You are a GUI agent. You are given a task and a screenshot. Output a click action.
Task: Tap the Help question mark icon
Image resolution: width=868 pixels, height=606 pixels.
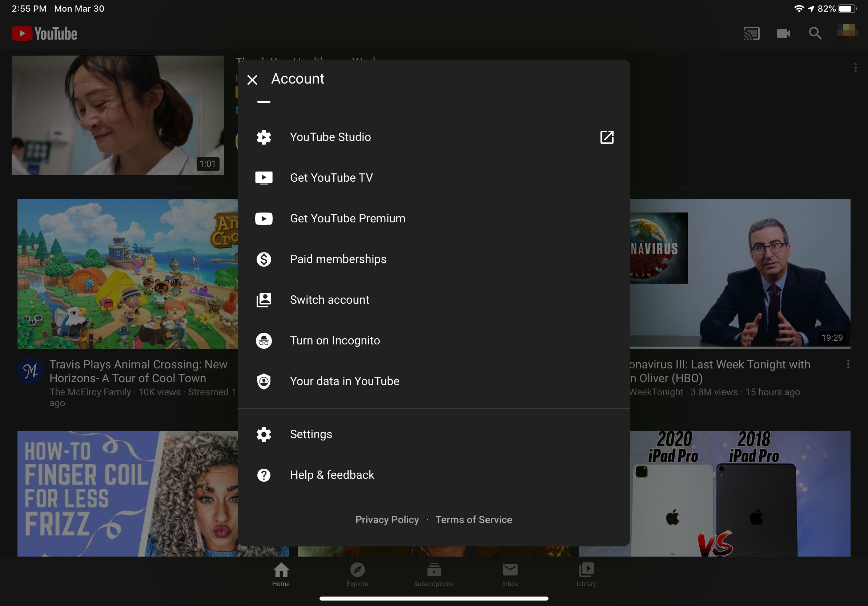(x=264, y=475)
